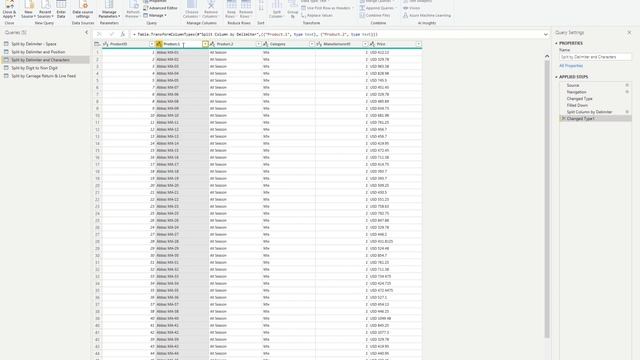
Task: Click Replace Values
Action: [x=317, y=15]
